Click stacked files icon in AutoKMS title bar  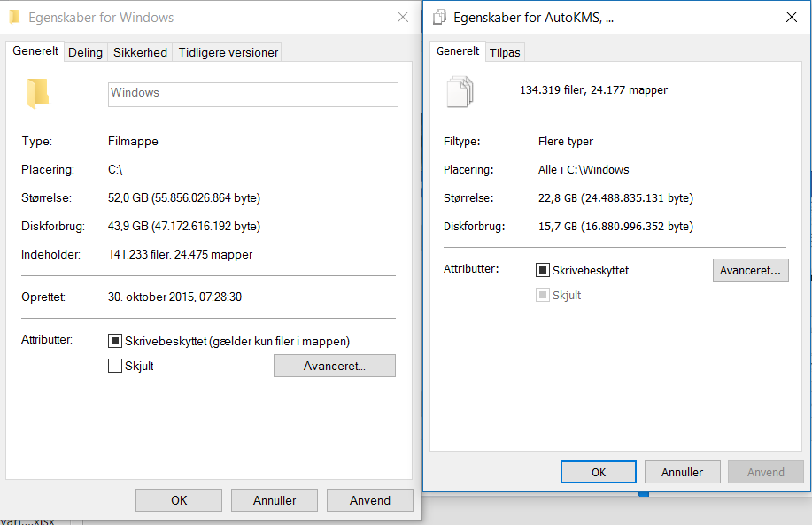pyautogui.click(x=440, y=17)
